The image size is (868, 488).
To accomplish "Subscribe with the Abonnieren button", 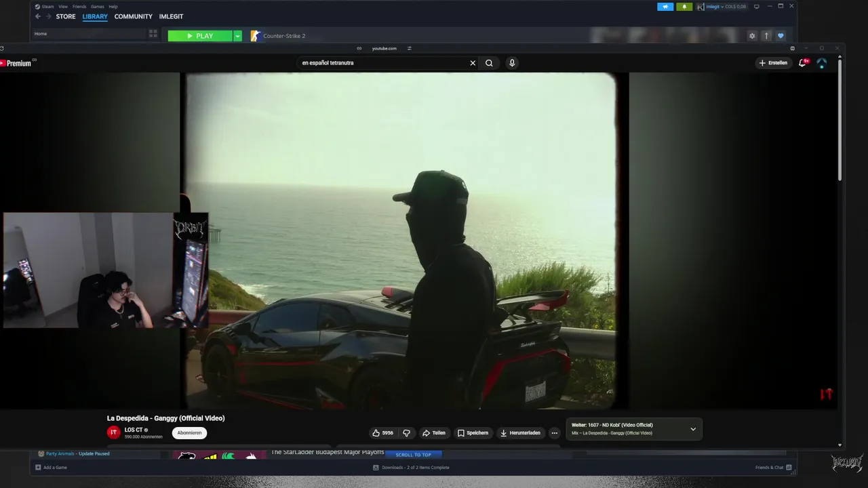I will pyautogui.click(x=189, y=433).
